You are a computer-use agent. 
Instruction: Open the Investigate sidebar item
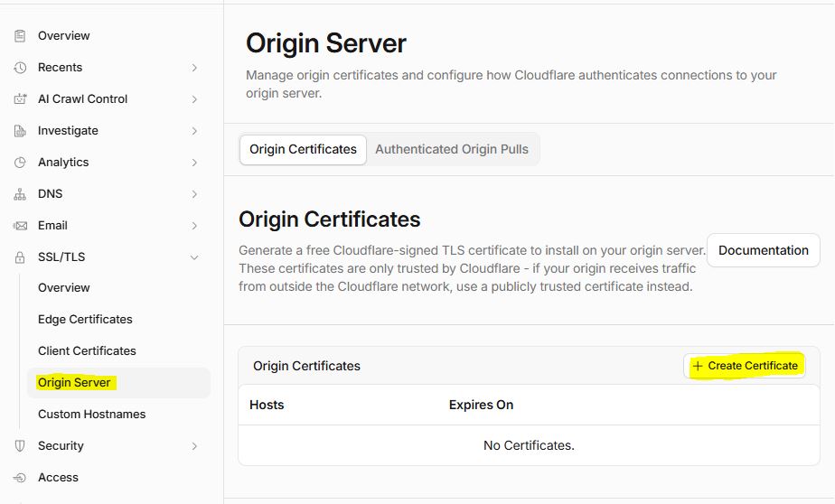[x=68, y=131]
